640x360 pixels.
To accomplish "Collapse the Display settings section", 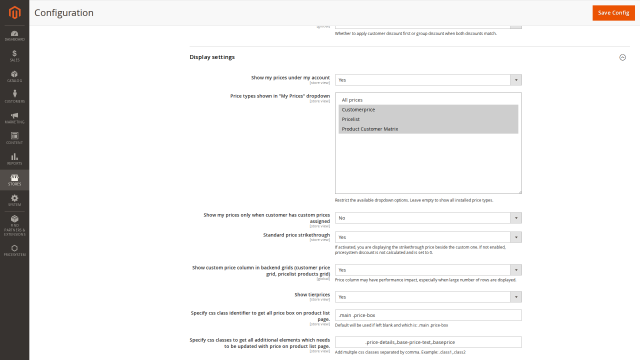I will click(622, 58).
